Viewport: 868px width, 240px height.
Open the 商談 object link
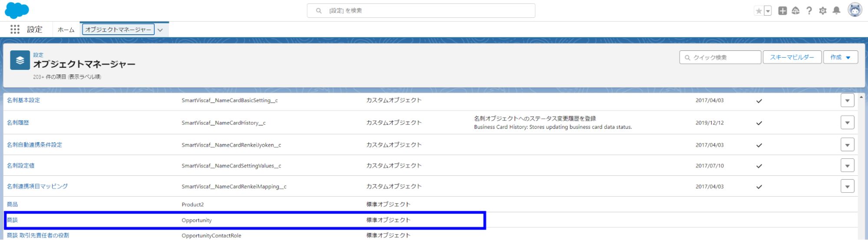(12, 220)
